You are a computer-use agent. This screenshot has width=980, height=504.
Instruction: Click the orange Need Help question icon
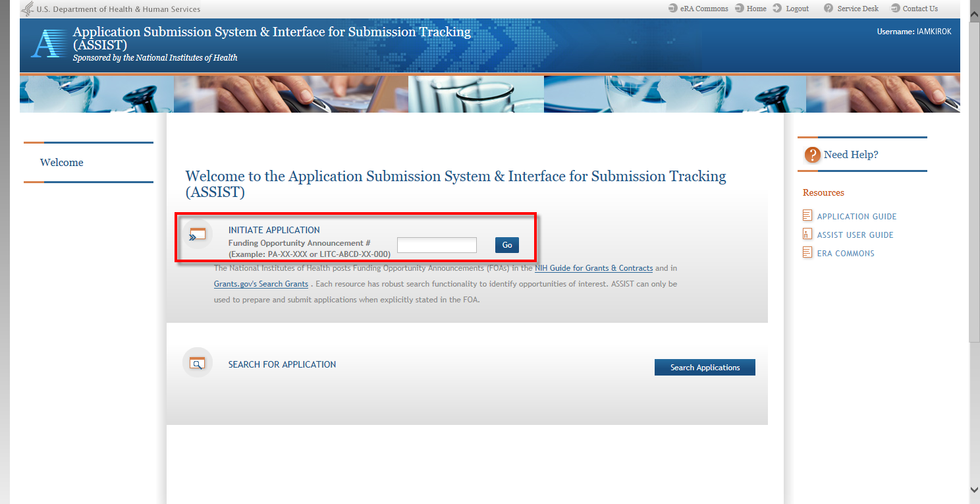[813, 155]
